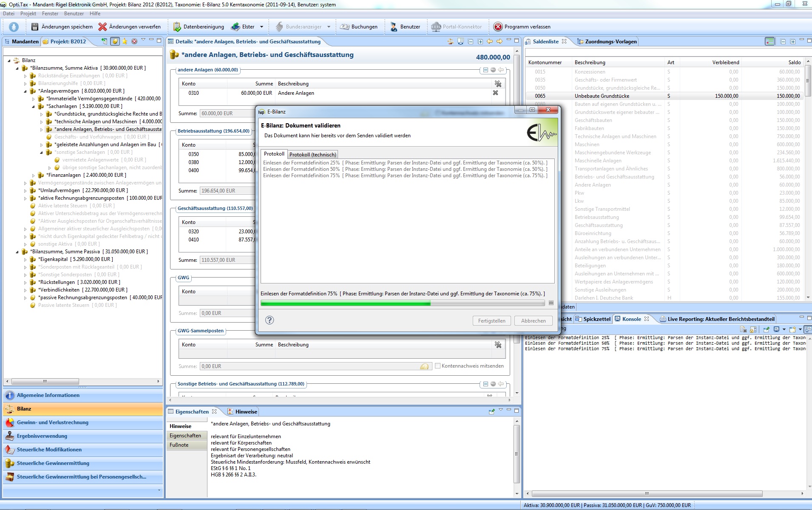Image resolution: width=812 pixels, height=510 pixels.
Task: Collapse the Bilanz root tree node
Action: tap(9, 60)
